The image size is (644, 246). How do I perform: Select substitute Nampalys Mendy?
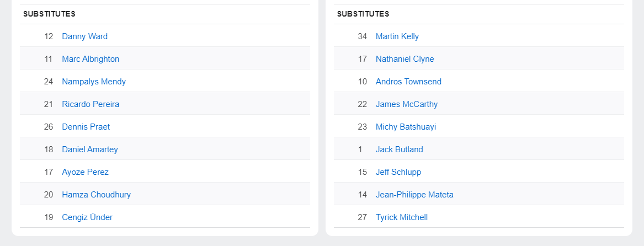[x=94, y=82]
